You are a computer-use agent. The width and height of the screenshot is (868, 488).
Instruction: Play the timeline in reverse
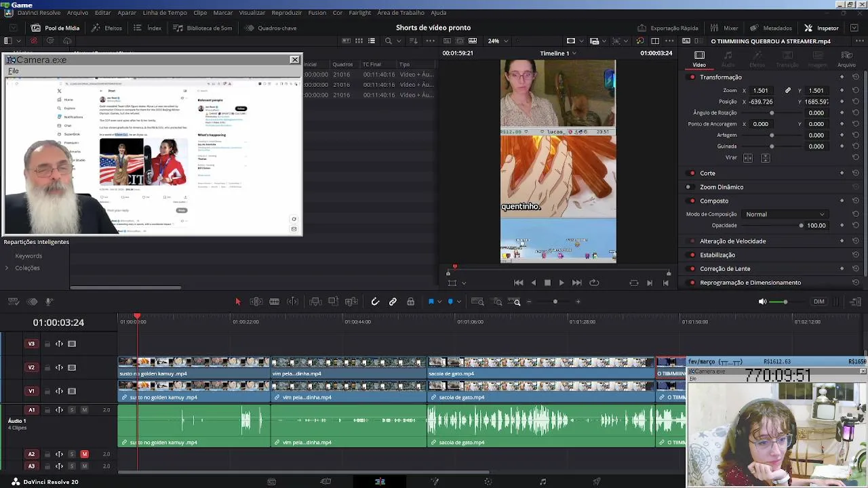(534, 283)
